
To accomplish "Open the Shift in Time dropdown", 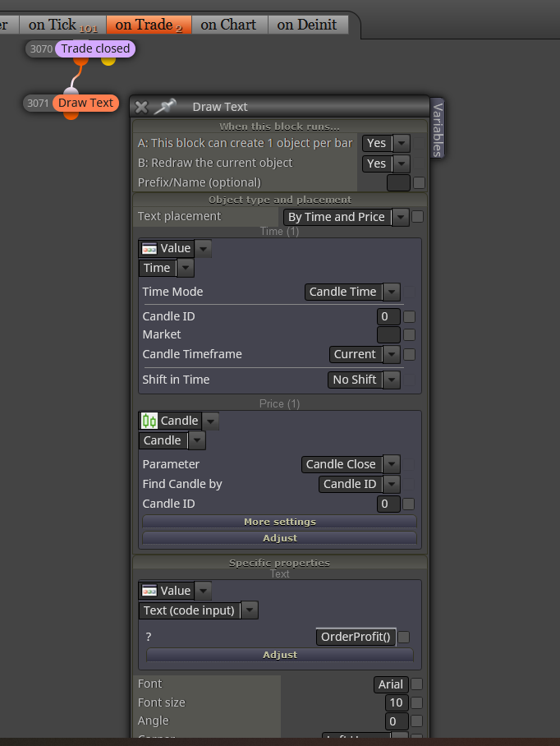I will tap(392, 380).
